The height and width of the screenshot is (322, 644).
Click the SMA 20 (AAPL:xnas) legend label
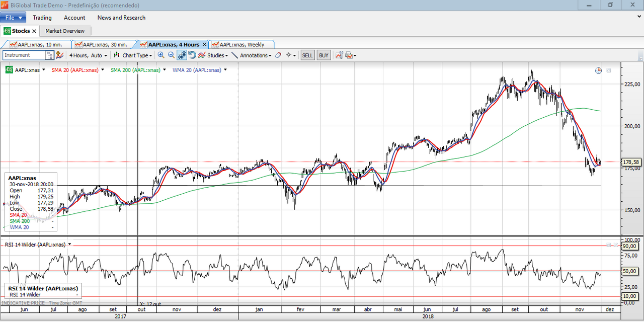75,70
